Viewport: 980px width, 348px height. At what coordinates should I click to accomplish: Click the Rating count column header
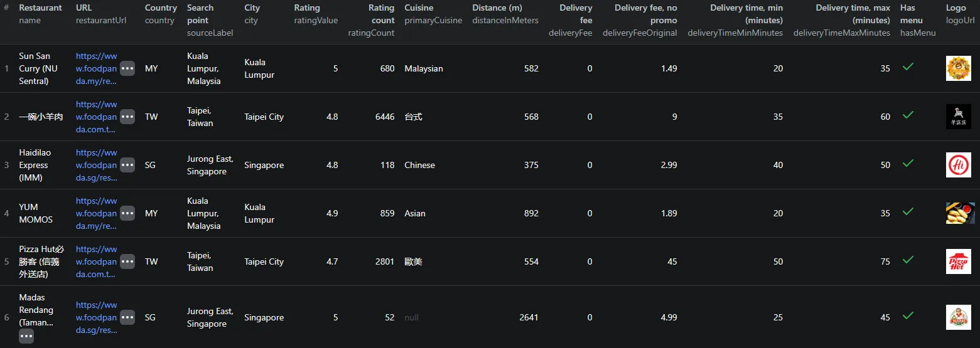(x=372, y=20)
